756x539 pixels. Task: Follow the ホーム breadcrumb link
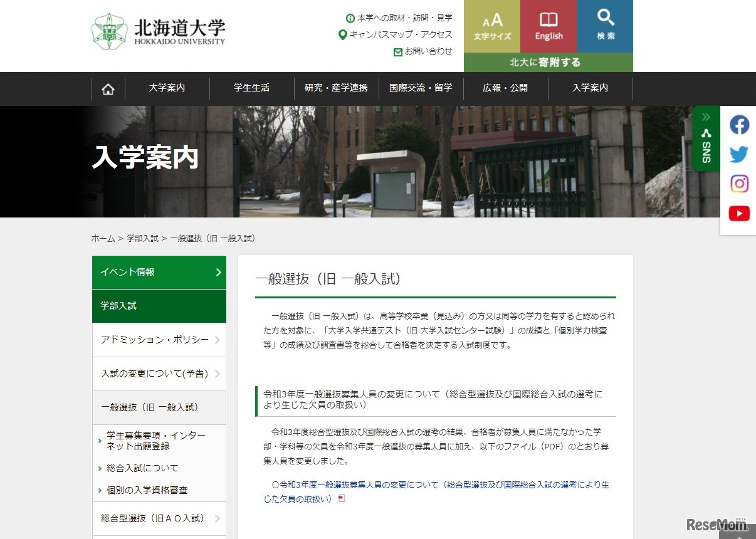[103, 238]
